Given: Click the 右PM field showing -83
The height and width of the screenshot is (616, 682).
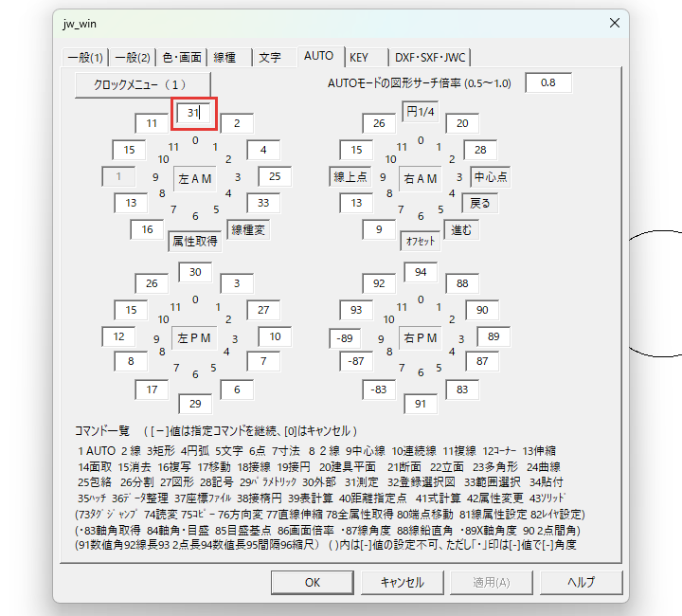Looking at the screenshot, I should point(379,390).
